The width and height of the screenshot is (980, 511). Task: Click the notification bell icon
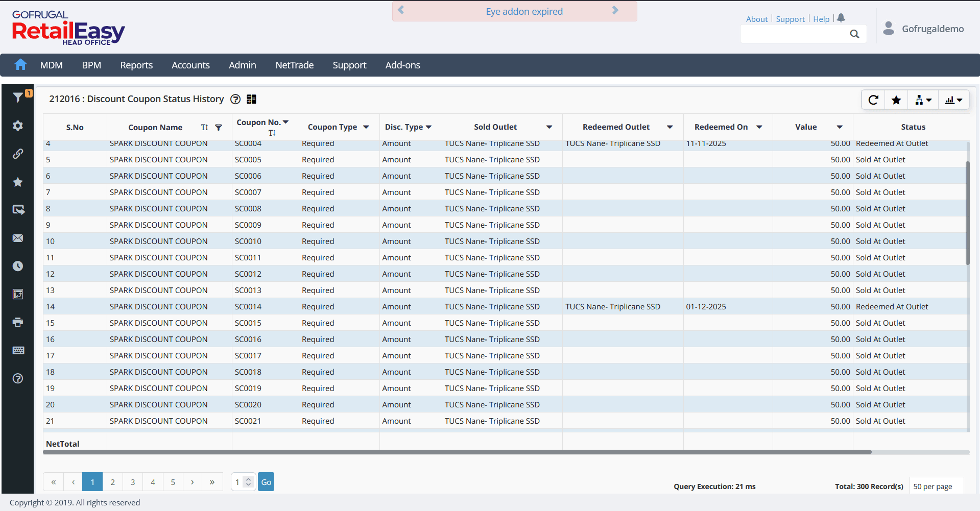pos(841,18)
